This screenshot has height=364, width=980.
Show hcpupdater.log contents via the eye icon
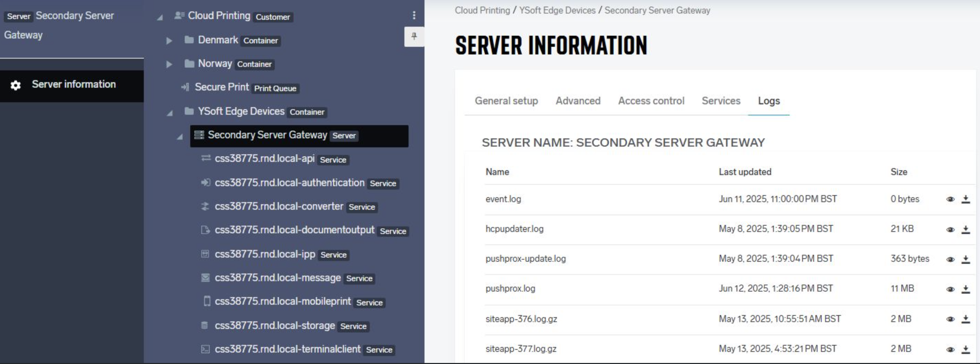pyautogui.click(x=950, y=229)
